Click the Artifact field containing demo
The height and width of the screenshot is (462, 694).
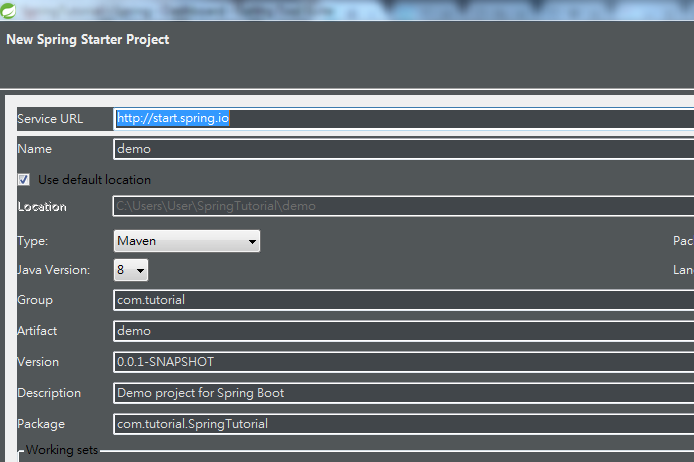[x=404, y=331]
